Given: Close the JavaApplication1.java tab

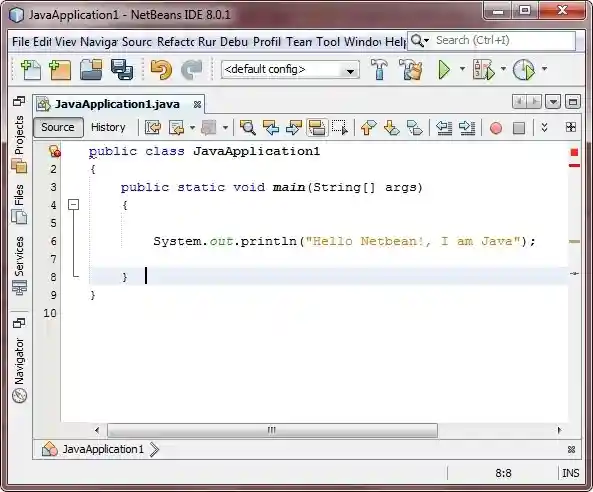Looking at the screenshot, I should [x=197, y=104].
